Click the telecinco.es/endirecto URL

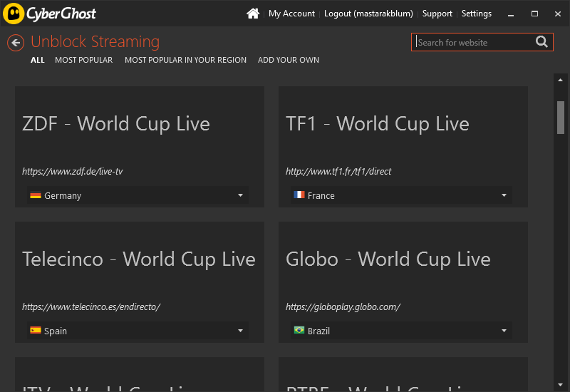pos(91,306)
